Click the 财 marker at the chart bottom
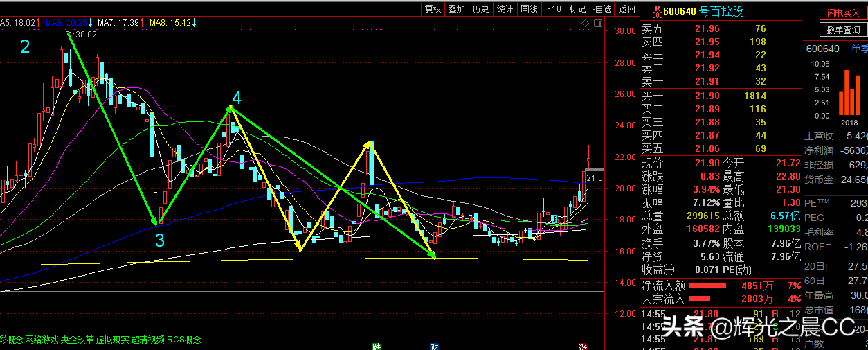This screenshot has height=350, width=868. pyautogui.click(x=434, y=345)
